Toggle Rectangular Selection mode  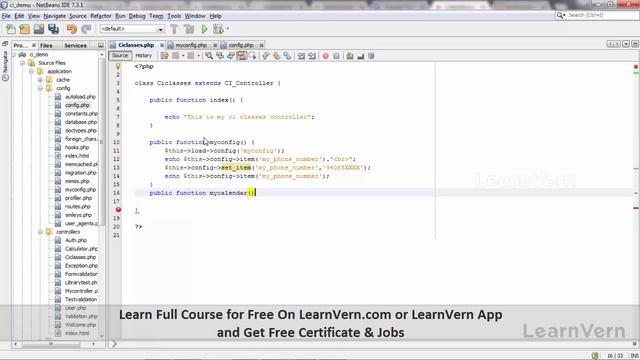coord(252,56)
